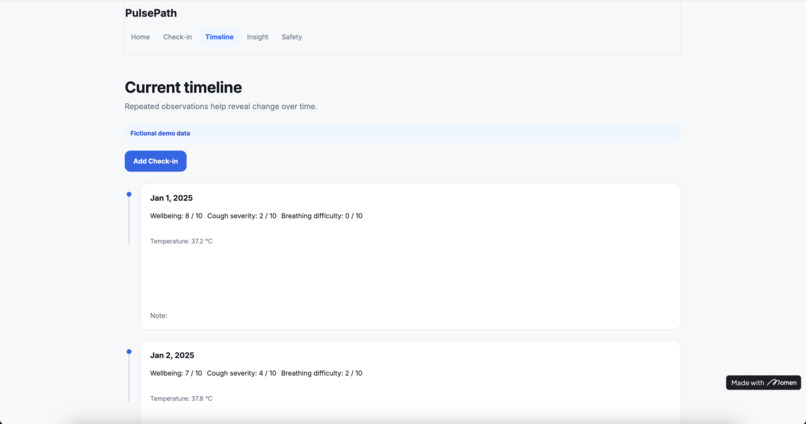Click Cough severity: 4 / 10 value
This screenshot has height=424, width=806.
tap(242, 373)
